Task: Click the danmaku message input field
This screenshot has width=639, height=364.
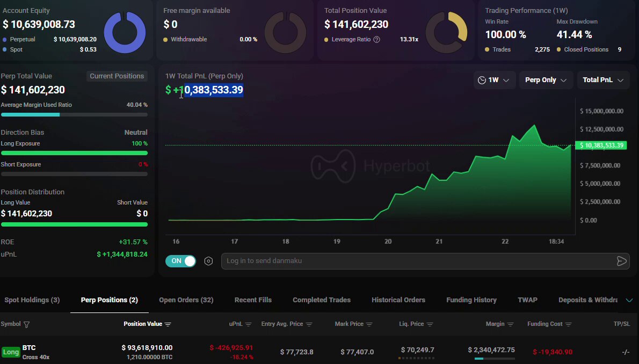Action: (419, 261)
